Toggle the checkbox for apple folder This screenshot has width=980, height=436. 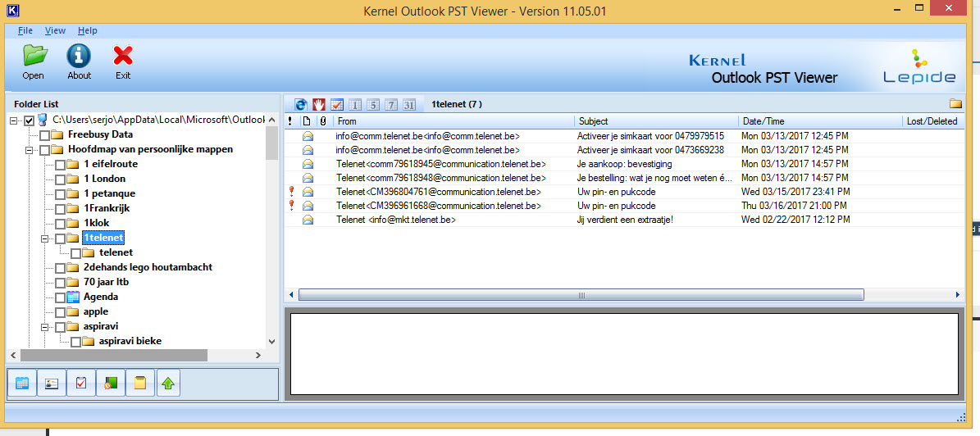(x=61, y=311)
